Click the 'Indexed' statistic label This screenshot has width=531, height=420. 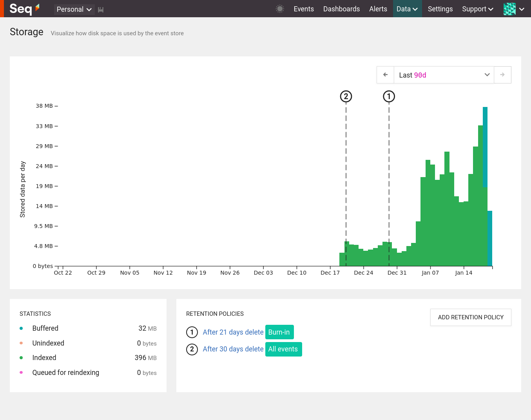(x=44, y=358)
